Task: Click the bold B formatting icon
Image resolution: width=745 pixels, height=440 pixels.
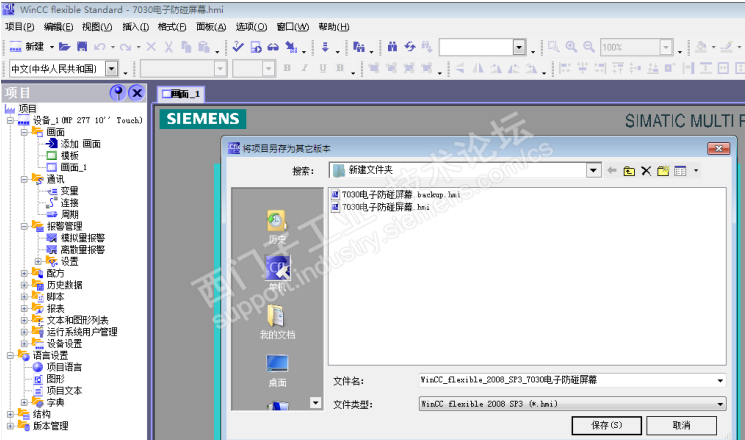Action: (287, 68)
